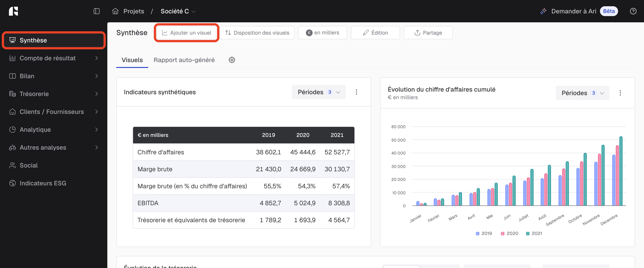The image size is (644, 268).
Task: Expand the Clients / Fournisseurs chevron
Action: [97, 112]
